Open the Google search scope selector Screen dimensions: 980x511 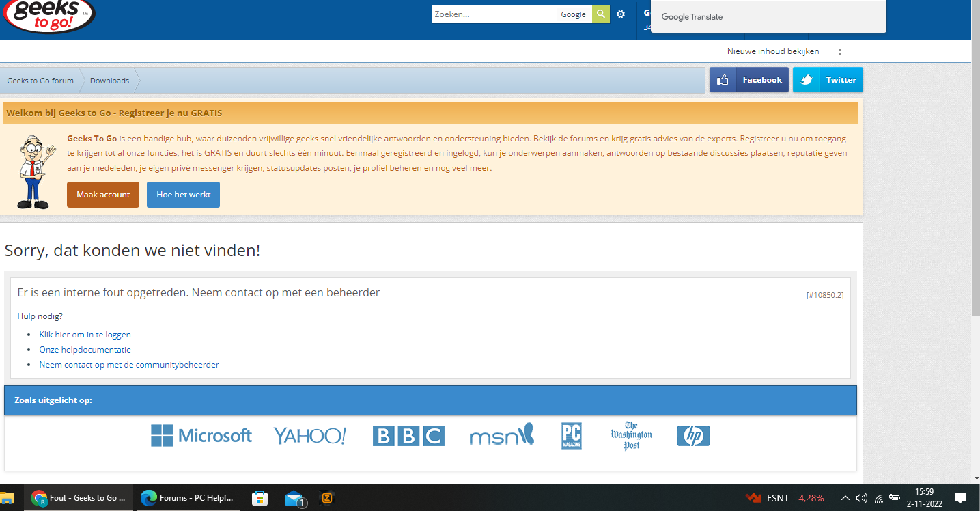click(x=574, y=14)
